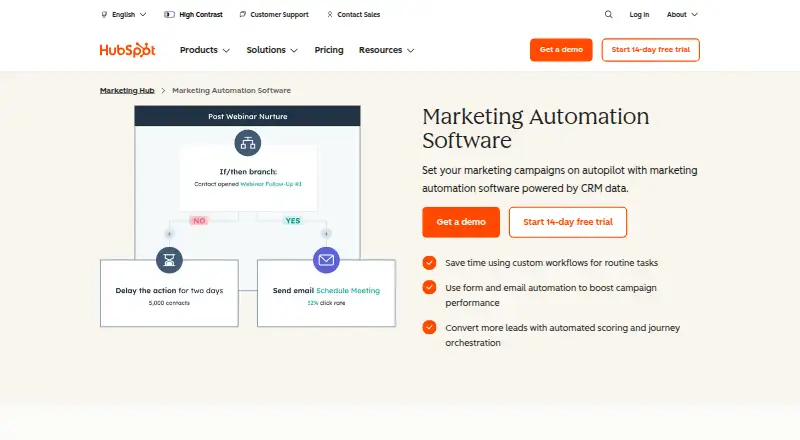Click the Delay the action card
This screenshot has height=440, width=800.
tap(169, 293)
